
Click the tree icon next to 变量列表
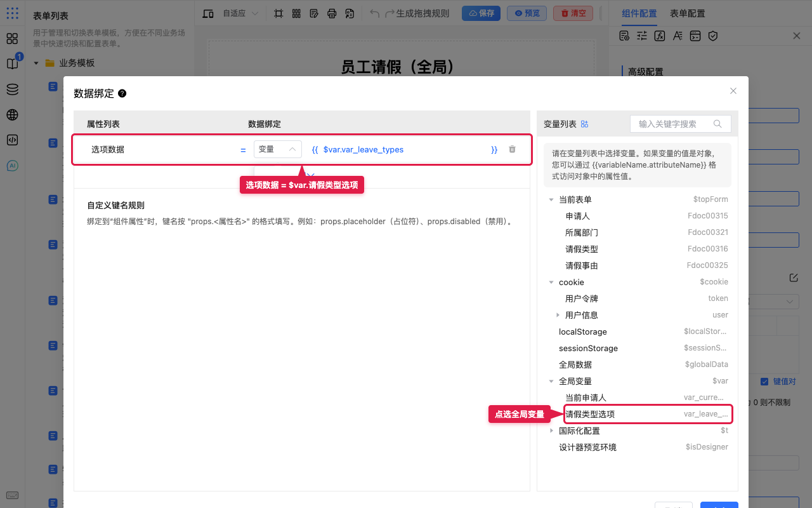585,124
